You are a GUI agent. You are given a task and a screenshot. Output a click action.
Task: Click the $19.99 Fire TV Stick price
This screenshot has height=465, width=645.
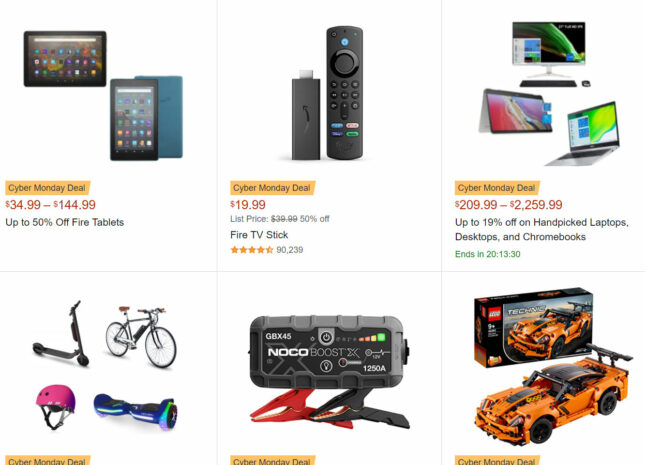click(248, 205)
